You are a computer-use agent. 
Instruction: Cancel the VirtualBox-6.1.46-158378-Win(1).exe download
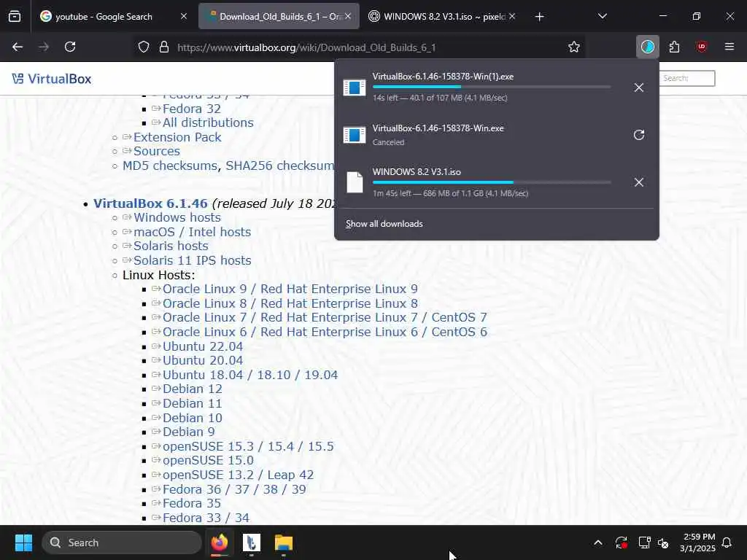639,87
